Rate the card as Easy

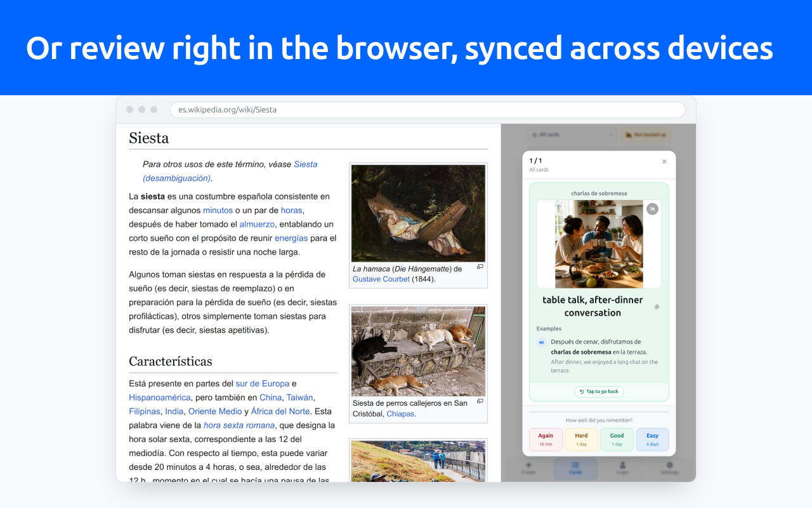653,439
